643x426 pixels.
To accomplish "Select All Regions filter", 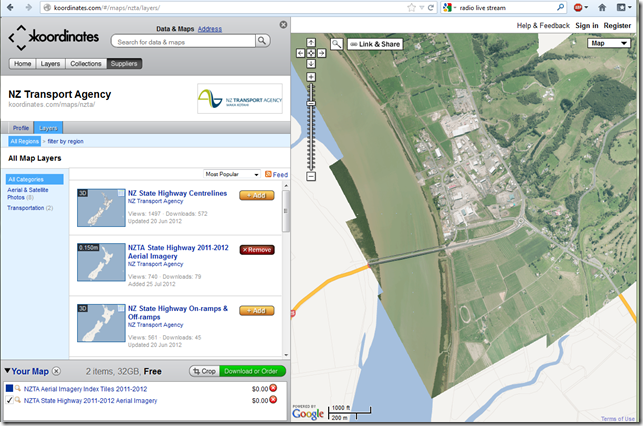I will pyautogui.click(x=25, y=141).
